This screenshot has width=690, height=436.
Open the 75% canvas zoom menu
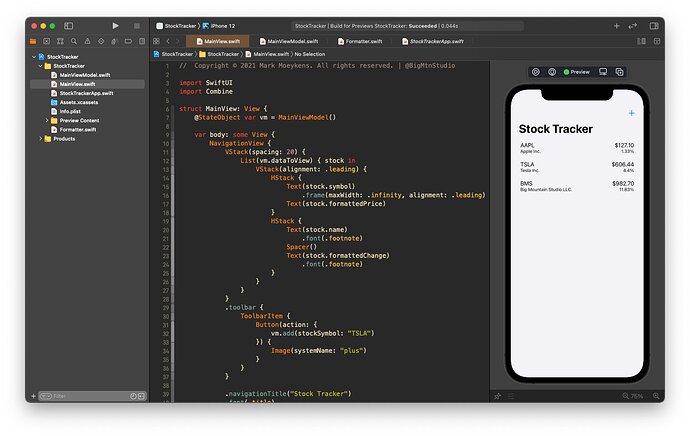[x=637, y=396]
